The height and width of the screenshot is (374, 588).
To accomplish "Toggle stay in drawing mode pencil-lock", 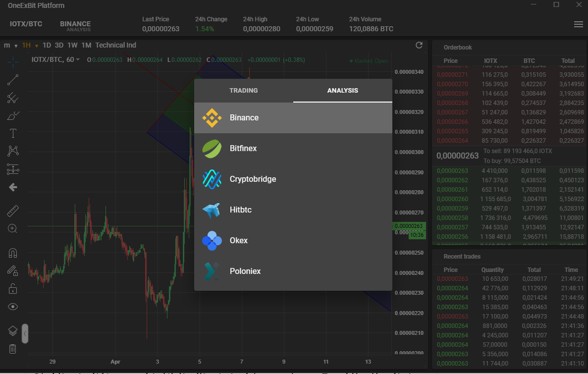I will pyautogui.click(x=13, y=270).
